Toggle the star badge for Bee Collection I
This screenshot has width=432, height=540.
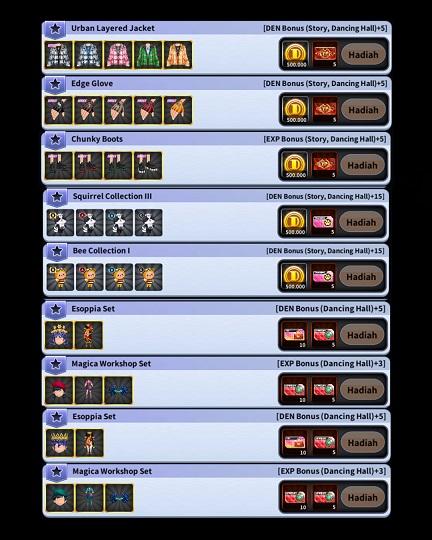56,251
